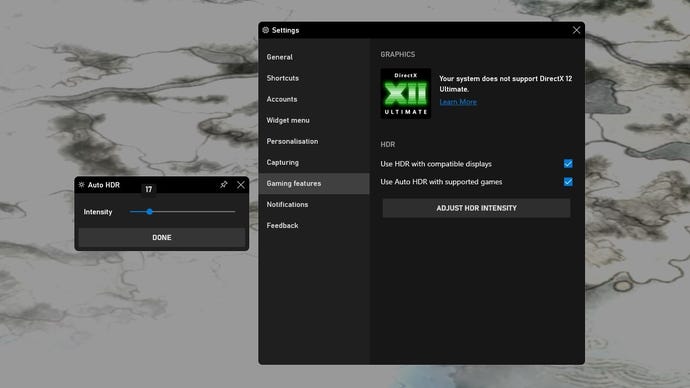Click DONE in Auto HDR widget
The image size is (690, 388).
(161, 238)
